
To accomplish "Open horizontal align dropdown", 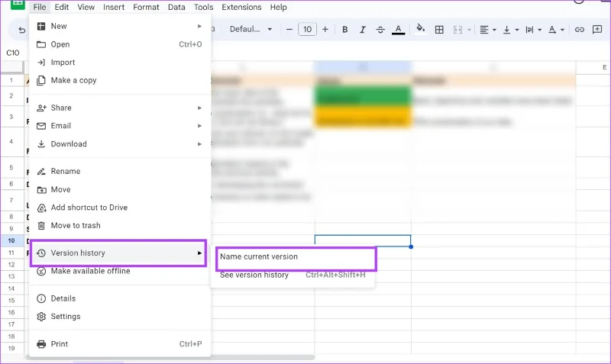I will pyautogui.click(x=487, y=30).
